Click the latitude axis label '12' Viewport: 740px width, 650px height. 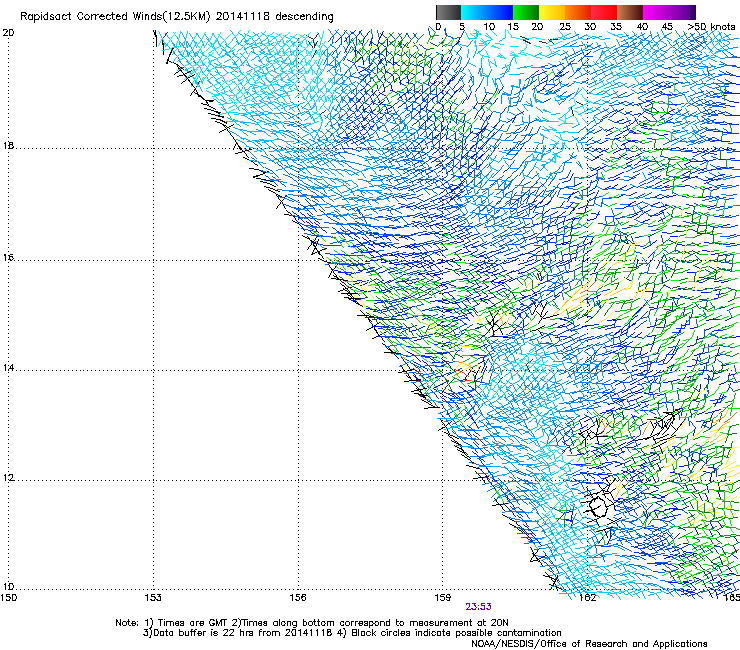(8, 478)
